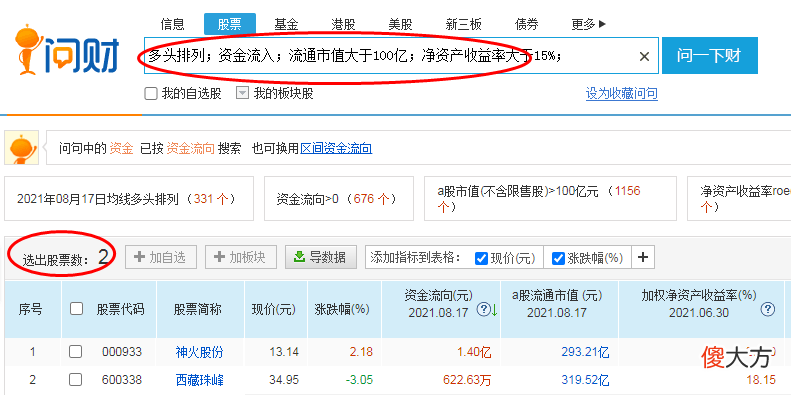Image resolution: width=791 pixels, height=395 pixels.
Task: Toggle select-all checkbox in table header
Action: coord(76,308)
